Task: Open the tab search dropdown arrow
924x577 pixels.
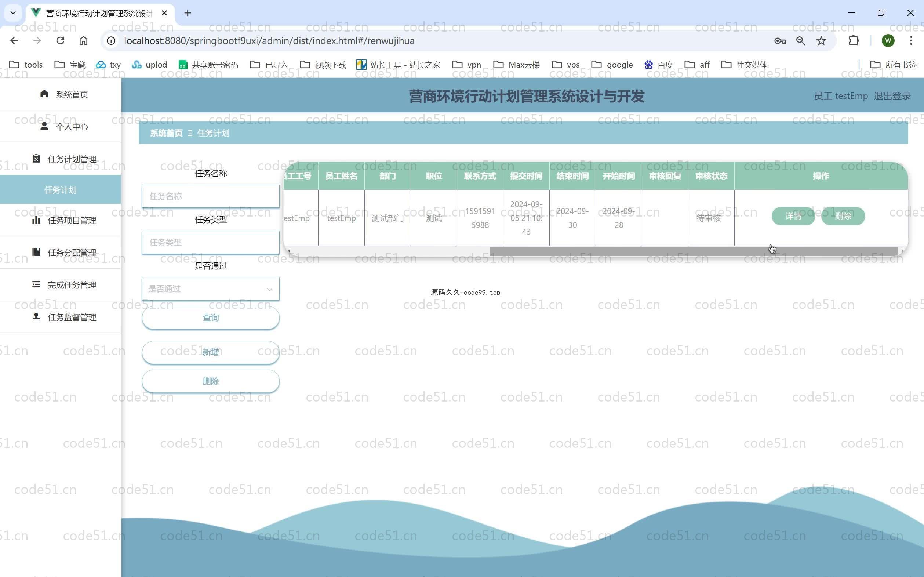Action: [13, 12]
